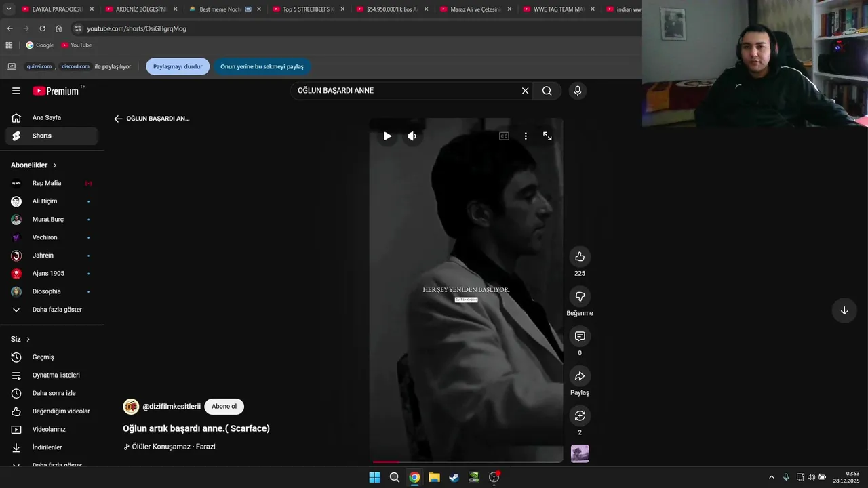
Task: Switch to Maraz Ali ve Çetesi tab
Action: 476,9
